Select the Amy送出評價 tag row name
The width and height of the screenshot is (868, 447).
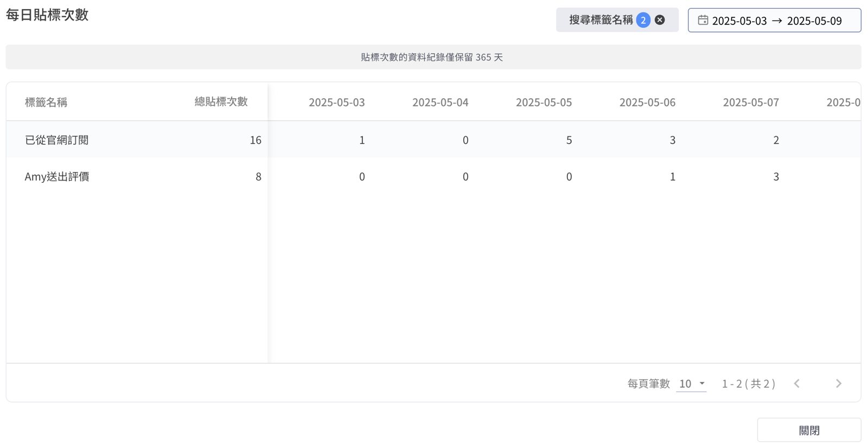pyautogui.click(x=57, y=176)
